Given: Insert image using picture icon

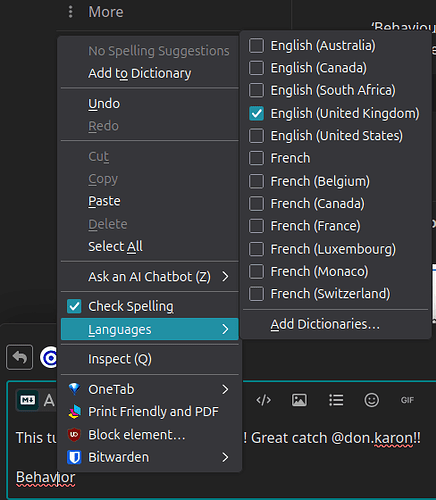Looking at the screenshot, I should [299, 400].
